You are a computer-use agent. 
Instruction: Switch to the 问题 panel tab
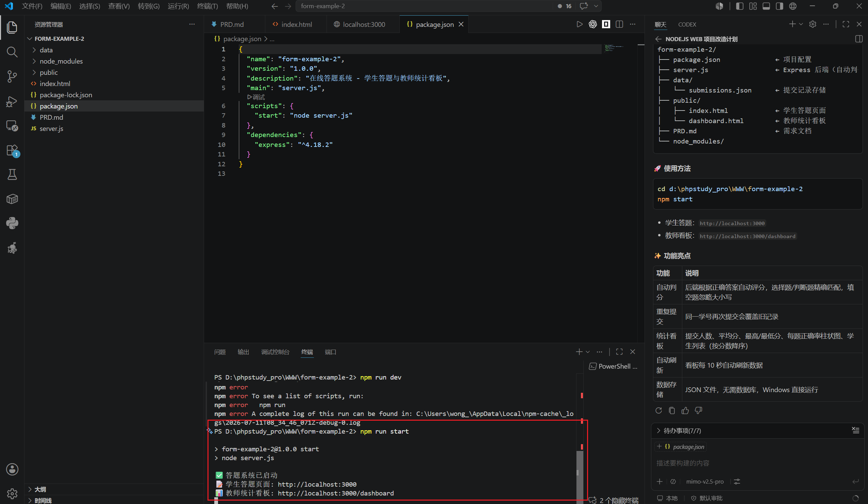coord(220,352)
